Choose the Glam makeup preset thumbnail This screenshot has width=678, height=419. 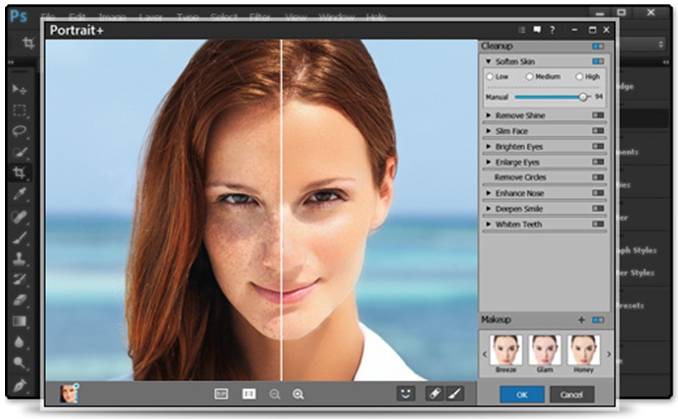pyautogui.click(x=543, y=350)
